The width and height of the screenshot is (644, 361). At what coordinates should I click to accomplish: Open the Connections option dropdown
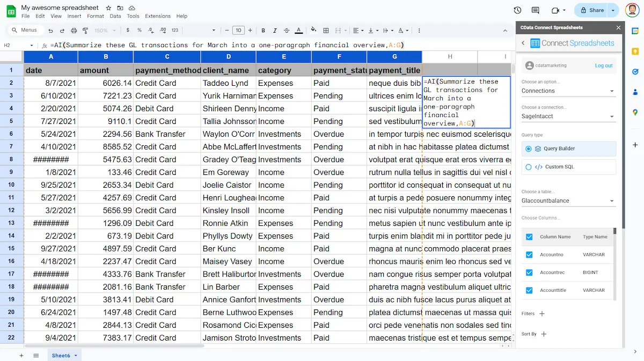tap(568, 91)
